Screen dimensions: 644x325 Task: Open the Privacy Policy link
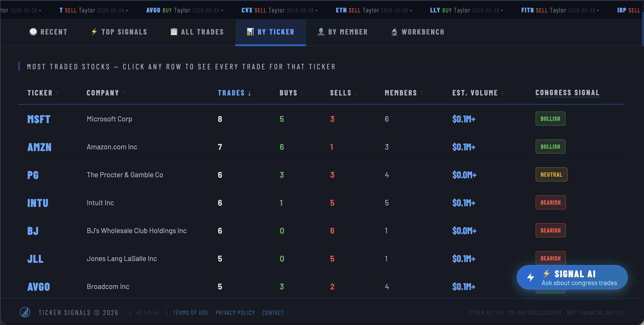point(235,313)
